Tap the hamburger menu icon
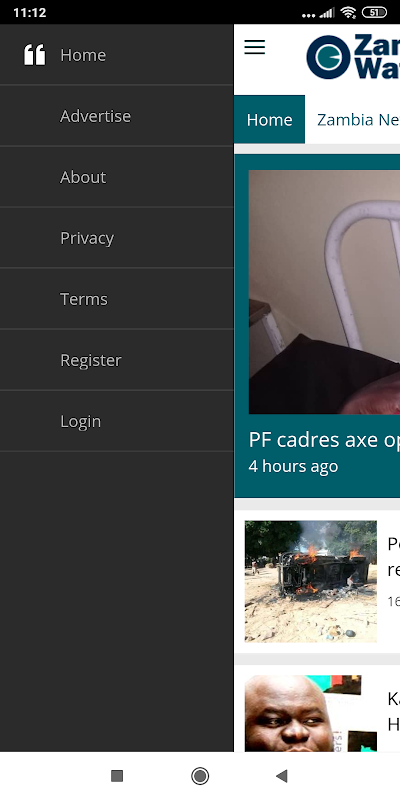The height and width of the screenshot is (800, 400). tap(254, 47)
